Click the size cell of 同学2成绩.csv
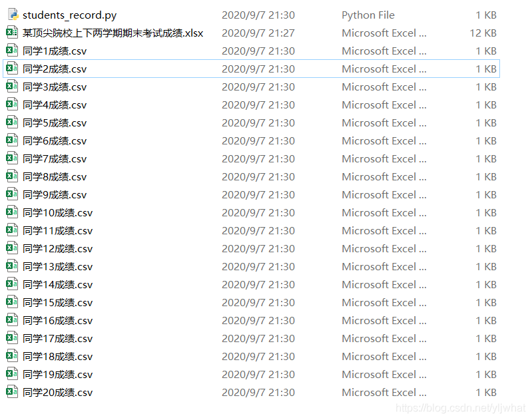Screen dimensions: 532x420 coord(486,69)
